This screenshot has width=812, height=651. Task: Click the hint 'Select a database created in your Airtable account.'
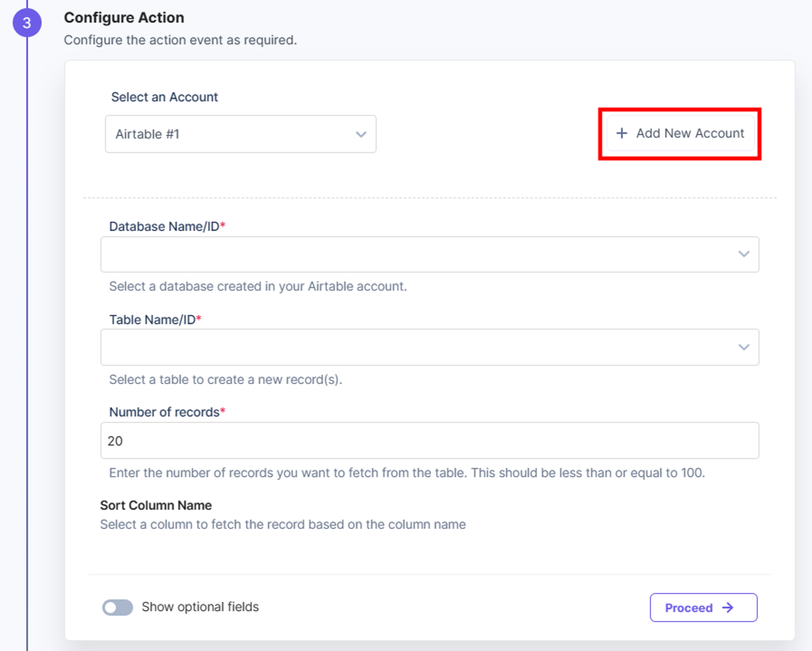(x=258, y=287)
